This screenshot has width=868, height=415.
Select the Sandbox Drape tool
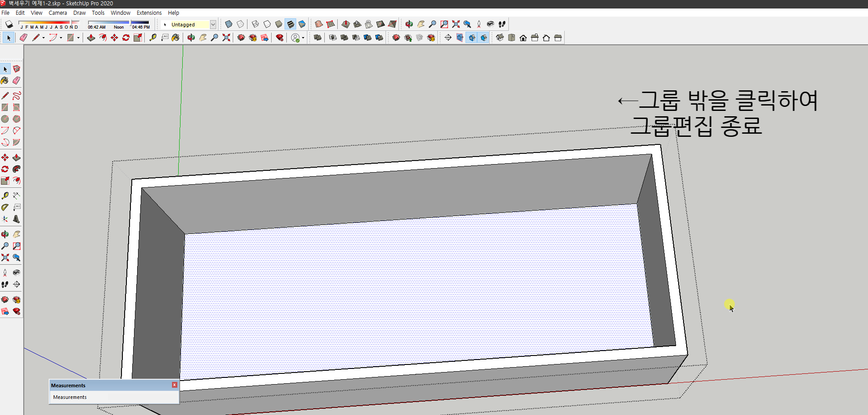click(x=369, y=24)
